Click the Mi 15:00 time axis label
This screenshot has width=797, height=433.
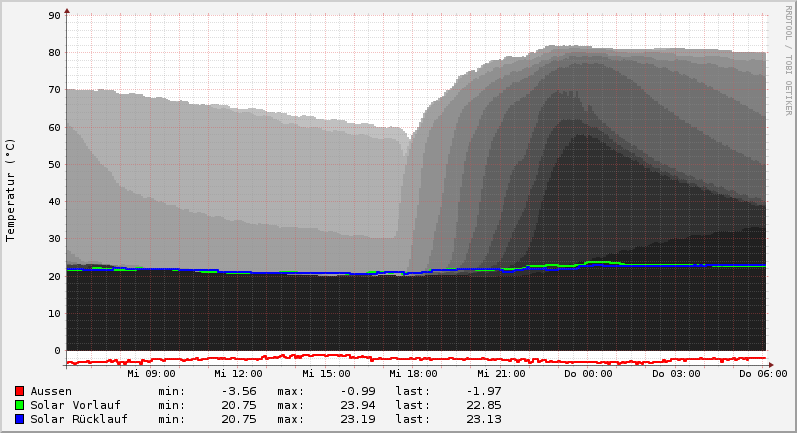[x=326, y=374]
